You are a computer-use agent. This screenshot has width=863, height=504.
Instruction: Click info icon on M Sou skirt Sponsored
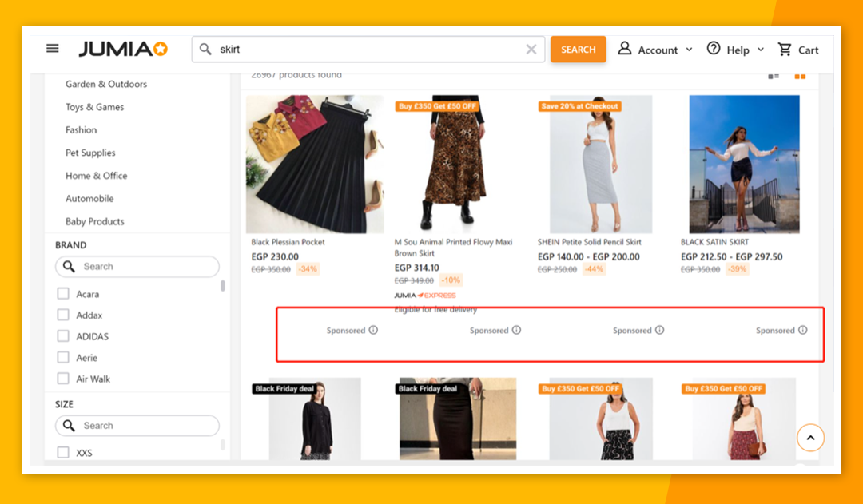click(516, 330)
